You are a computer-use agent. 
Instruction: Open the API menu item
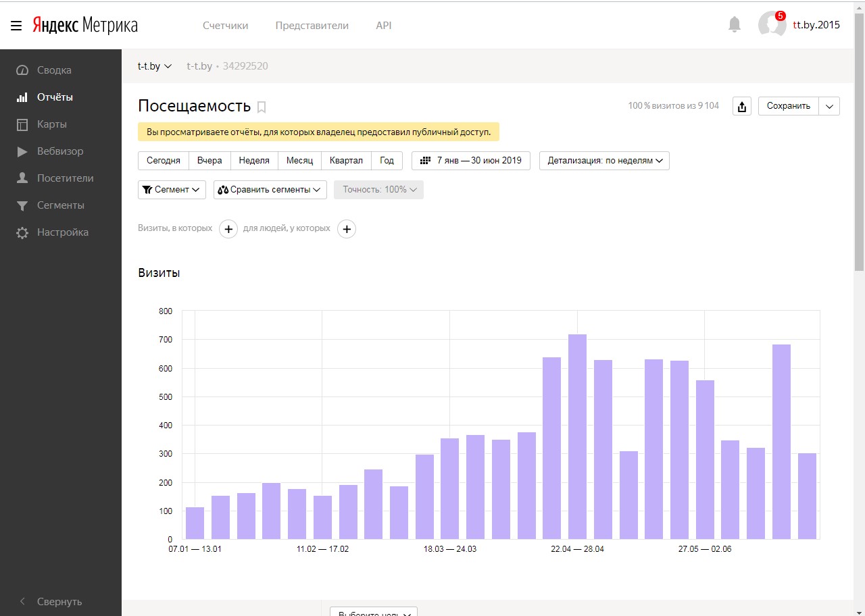point(383,26)
